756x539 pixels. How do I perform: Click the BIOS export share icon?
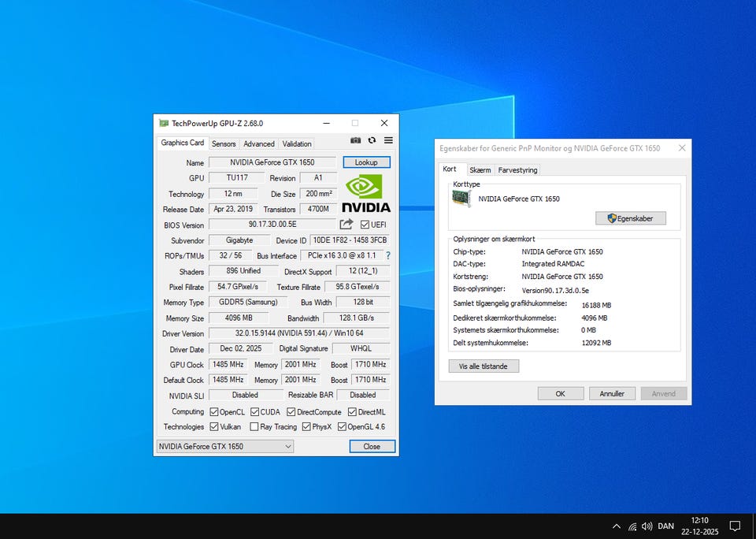tap(346, 225)
